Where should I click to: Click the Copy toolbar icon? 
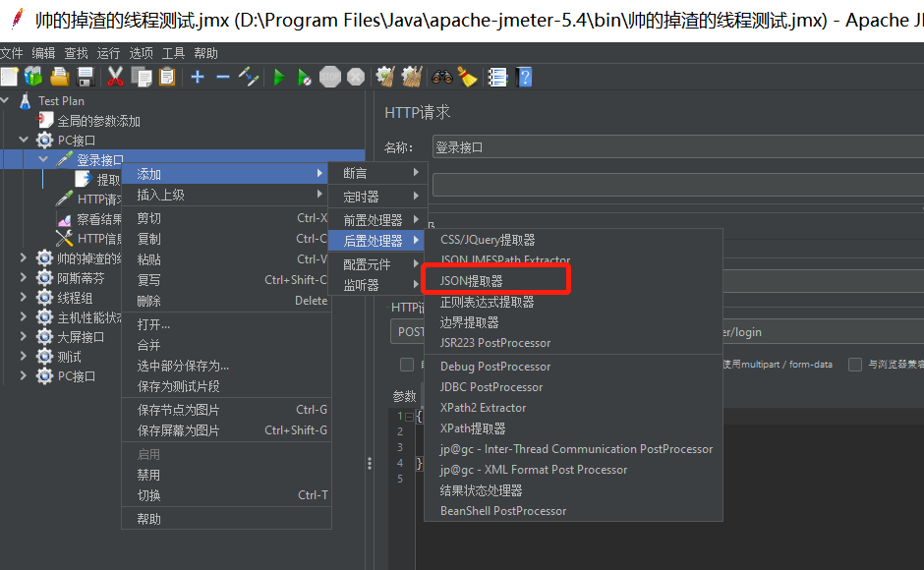(x=142, y=77)
